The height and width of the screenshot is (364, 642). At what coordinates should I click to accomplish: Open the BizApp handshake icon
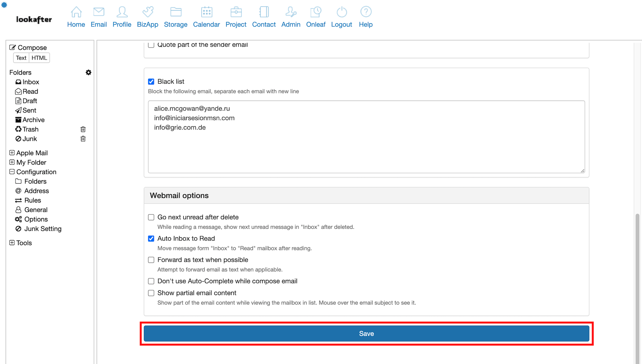148,12
